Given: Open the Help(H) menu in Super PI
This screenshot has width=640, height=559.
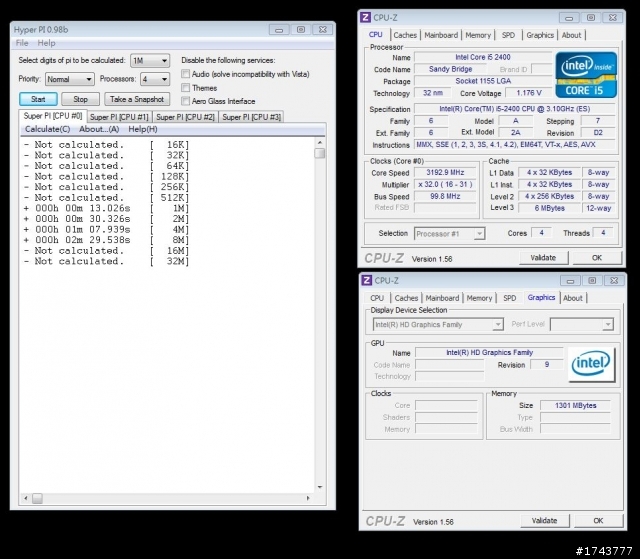Looking at the screenshot, I should 143,129.
